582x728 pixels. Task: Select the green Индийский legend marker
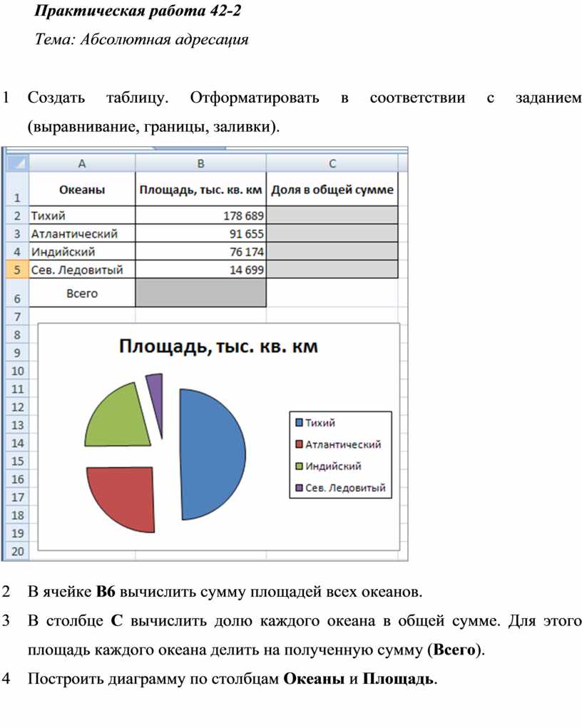click(x=298, y=466)
